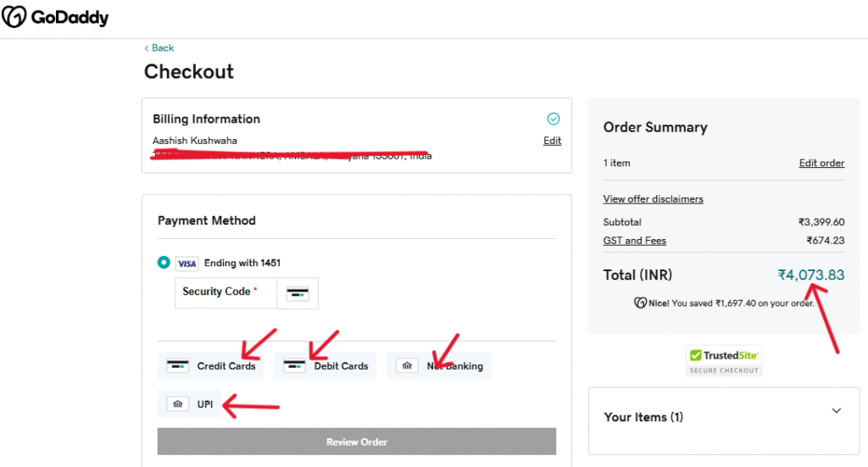This screenshot has width=868, height=467.
Task: Expand the Your Items chevron
Action: pyautogui.click(x=836, y=411)
